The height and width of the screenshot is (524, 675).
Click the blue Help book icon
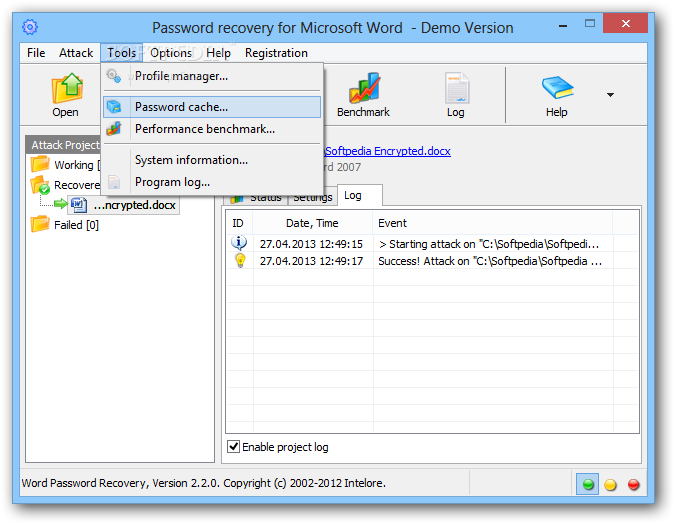click(557, 87)
